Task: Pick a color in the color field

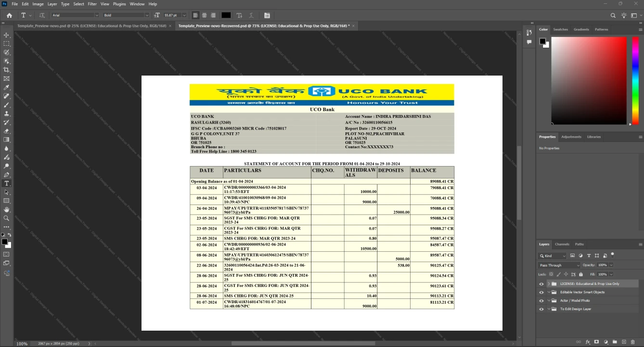Action: click(589, 80)
